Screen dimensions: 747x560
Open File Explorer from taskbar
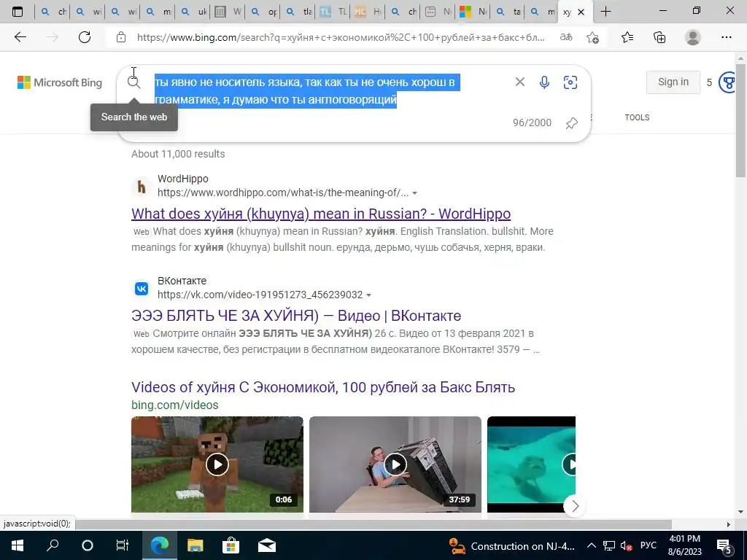coord(195,545)
